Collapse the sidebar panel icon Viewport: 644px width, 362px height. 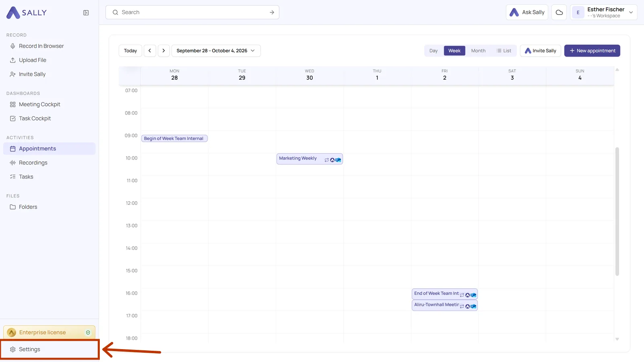coord(86,13)
